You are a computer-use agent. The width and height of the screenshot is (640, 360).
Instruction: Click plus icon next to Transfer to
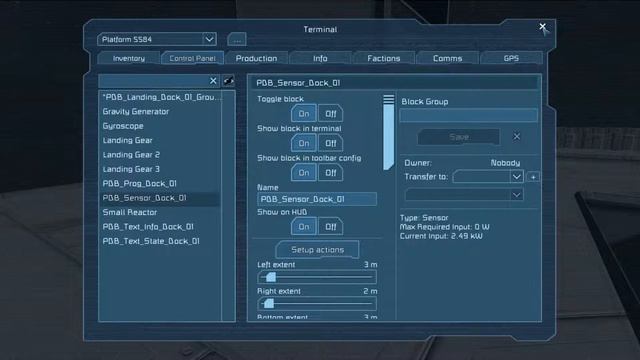(533, 177)
